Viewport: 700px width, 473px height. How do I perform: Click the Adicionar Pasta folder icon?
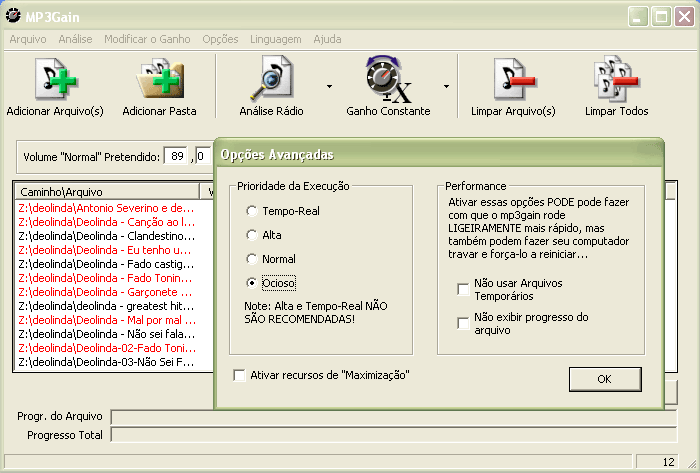(x=160, y=79)
